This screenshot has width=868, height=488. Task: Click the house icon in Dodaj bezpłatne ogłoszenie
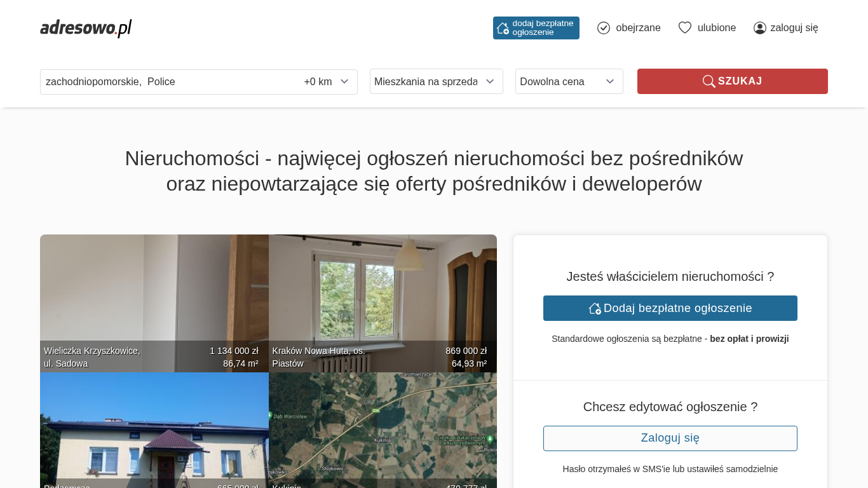595,308
